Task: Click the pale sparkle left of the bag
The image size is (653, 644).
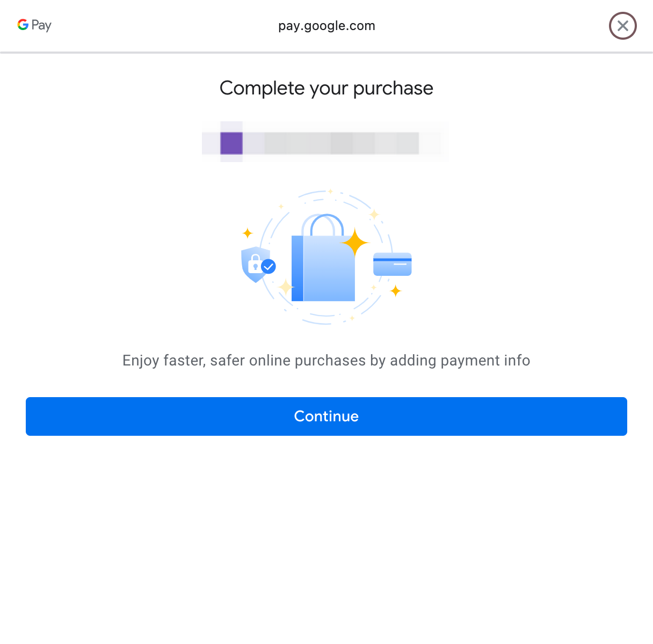Action: [x=286, y=287]
